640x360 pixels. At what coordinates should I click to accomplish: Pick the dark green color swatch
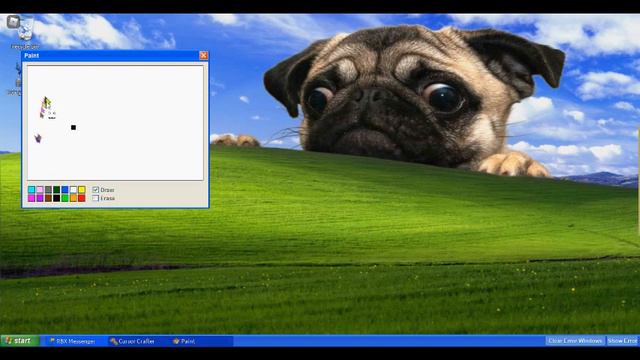click(57, 190)
